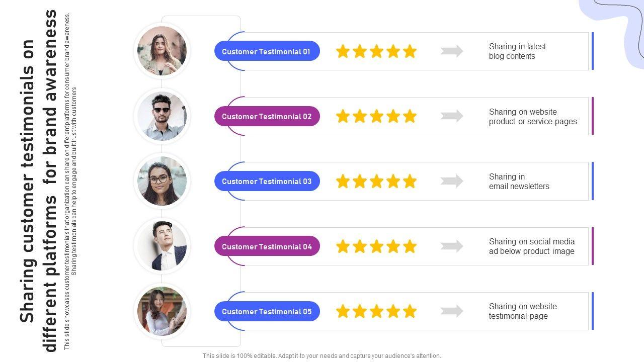Screen dimensions: 644x362
Task: Click the first star in Testimonial 01 rating
Action: pos(343,51)
